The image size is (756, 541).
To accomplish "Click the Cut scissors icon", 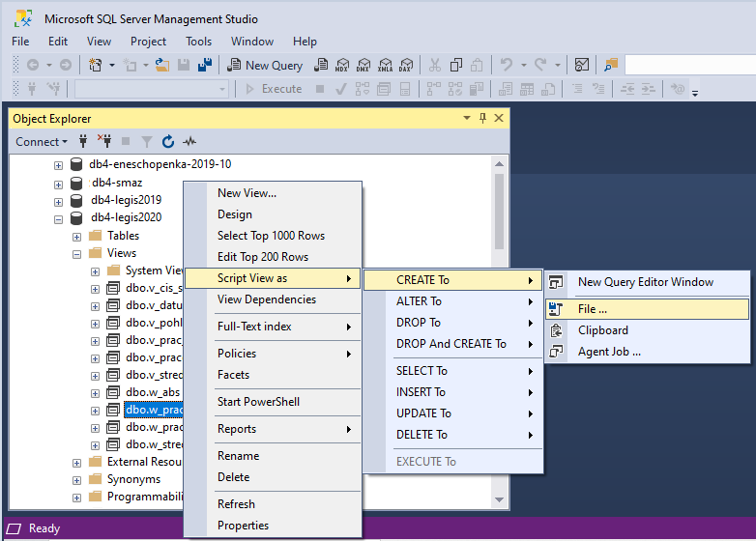I will coord(435,65).
